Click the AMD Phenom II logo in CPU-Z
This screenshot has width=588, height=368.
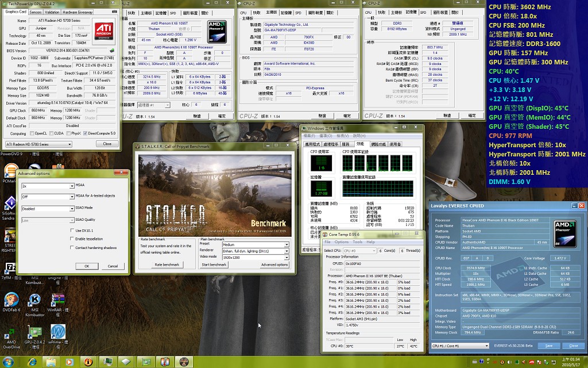217,32
